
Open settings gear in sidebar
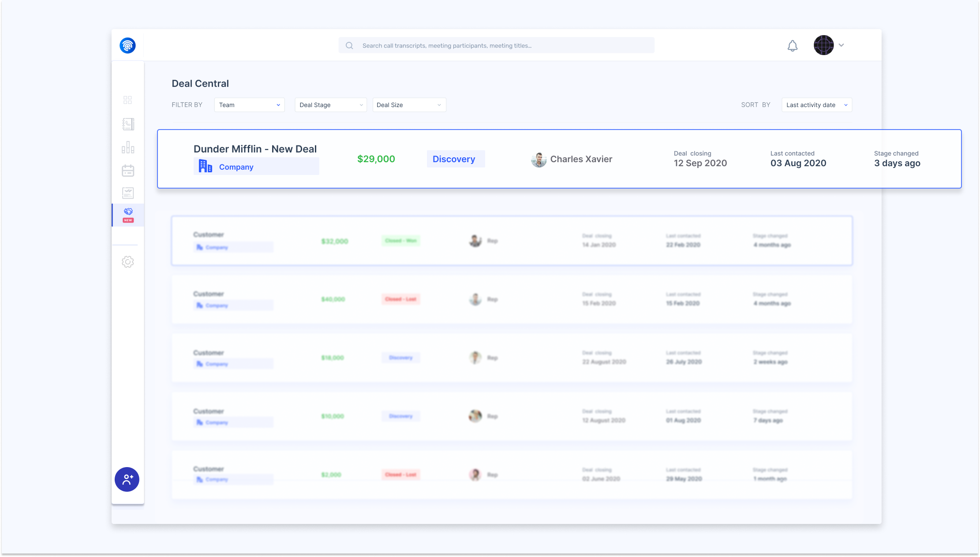pyautogui.click(x=128, y=262)
